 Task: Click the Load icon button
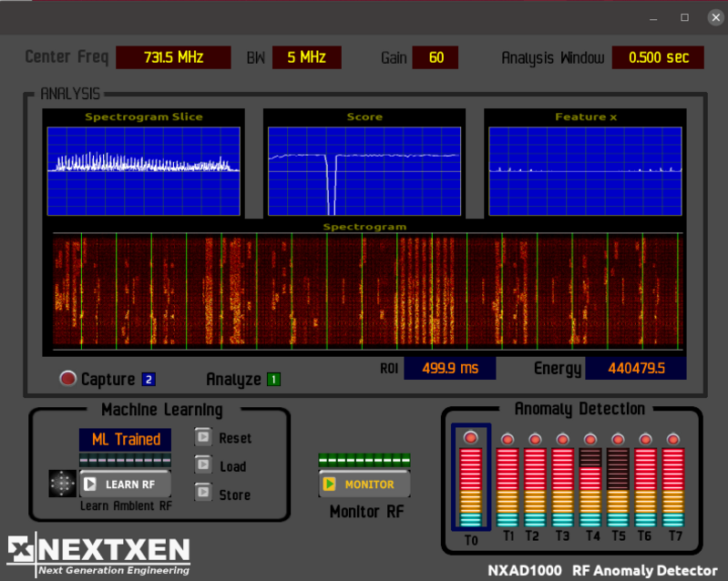[202, 466]
